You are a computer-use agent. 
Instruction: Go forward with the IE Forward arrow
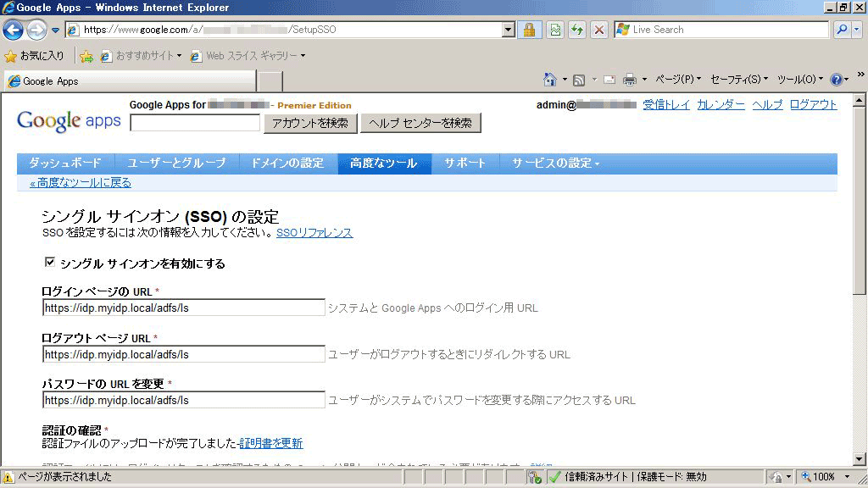pyautogui.click(x=37, y=30)
